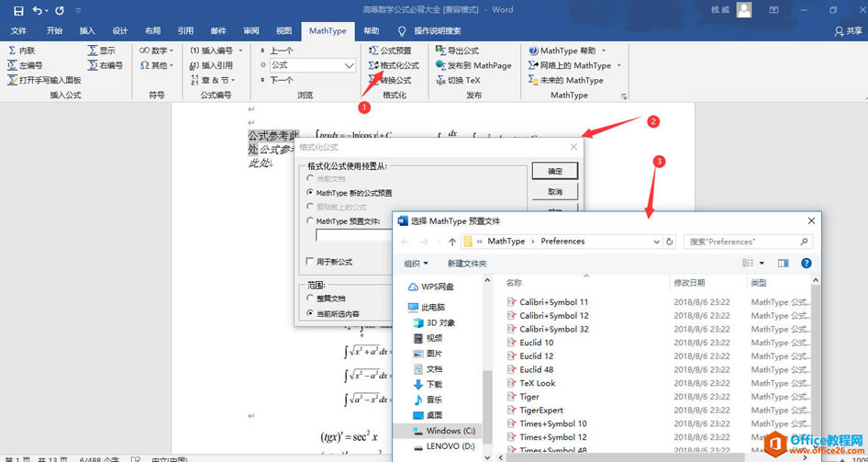Image resolution: width=868 pixels, height=462 pixels.
Task: Click the Redo icon in title bar
Action: tap(60, 10)
